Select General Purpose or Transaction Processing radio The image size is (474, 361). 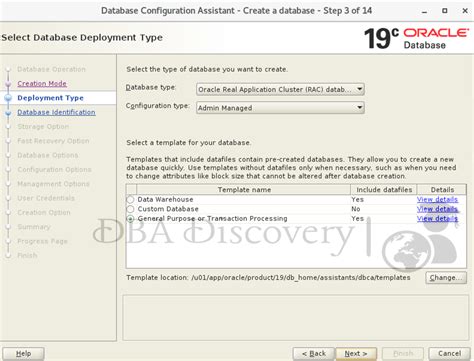pos(130,219)
